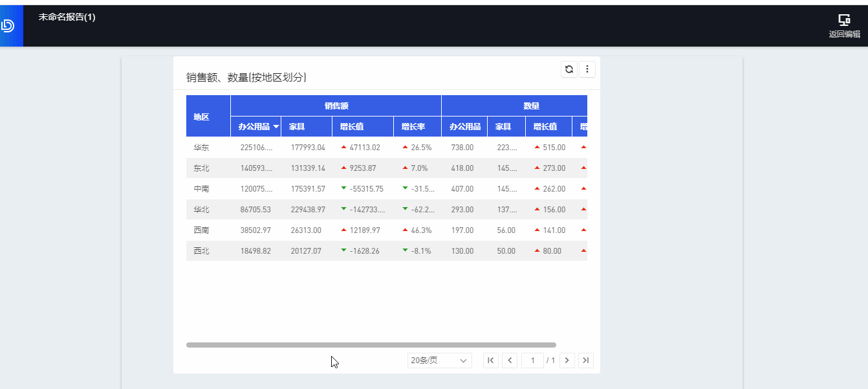The image size is (868, 389).
Task: Select the 华北 row label
Action: (201, 210)
